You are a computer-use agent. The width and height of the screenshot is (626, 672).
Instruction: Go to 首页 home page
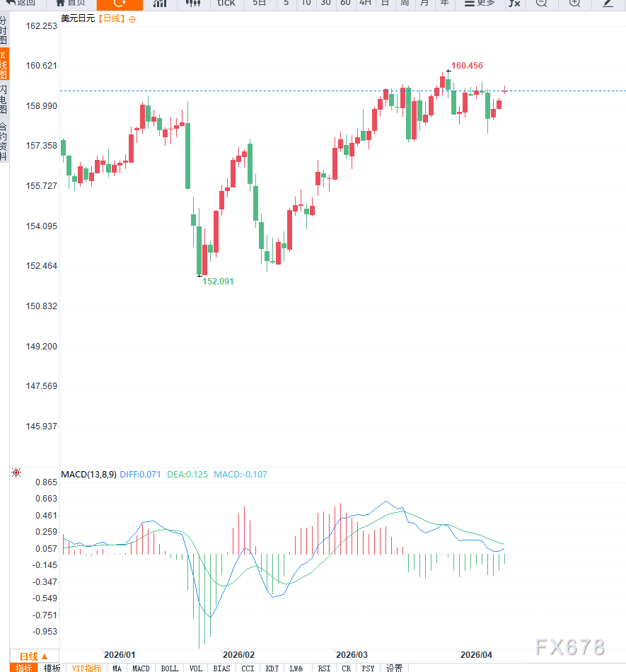[71, 4]
